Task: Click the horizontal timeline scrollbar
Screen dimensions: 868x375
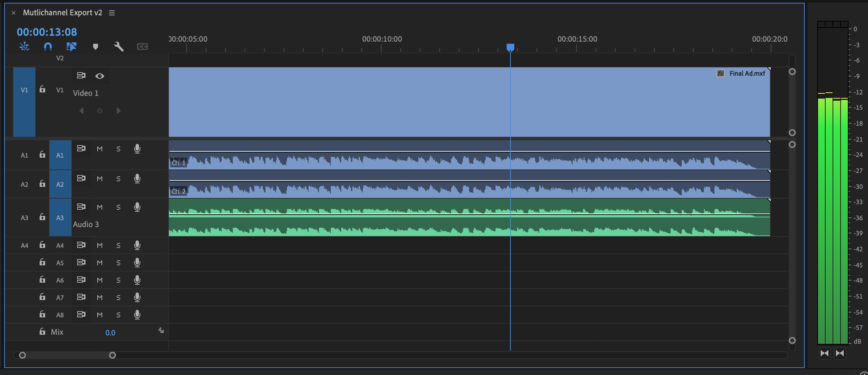Action: [x=68, y=355]
